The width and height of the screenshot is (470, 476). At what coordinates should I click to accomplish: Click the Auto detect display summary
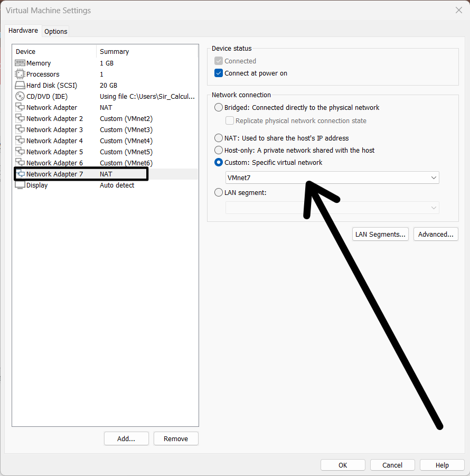[x=117, y=185]
